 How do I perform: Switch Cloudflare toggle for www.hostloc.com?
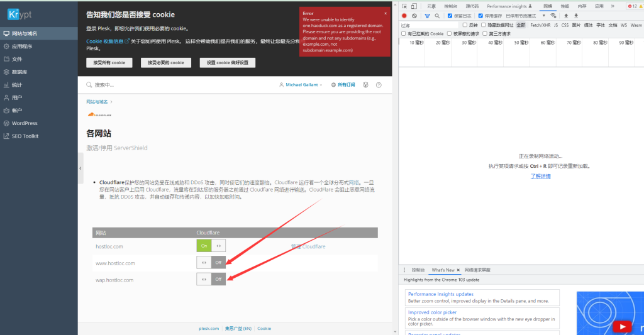211,263
